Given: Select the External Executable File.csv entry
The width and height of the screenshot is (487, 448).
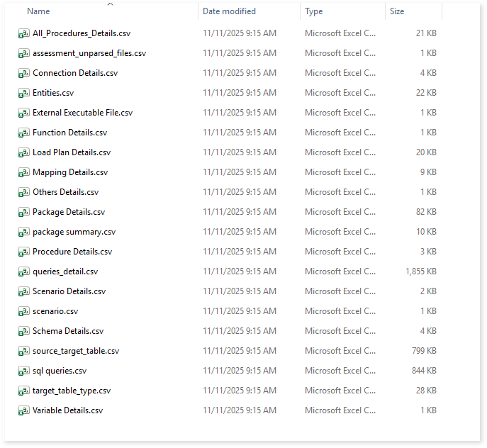Looking at the screenshot, I should tap(82, 113).
